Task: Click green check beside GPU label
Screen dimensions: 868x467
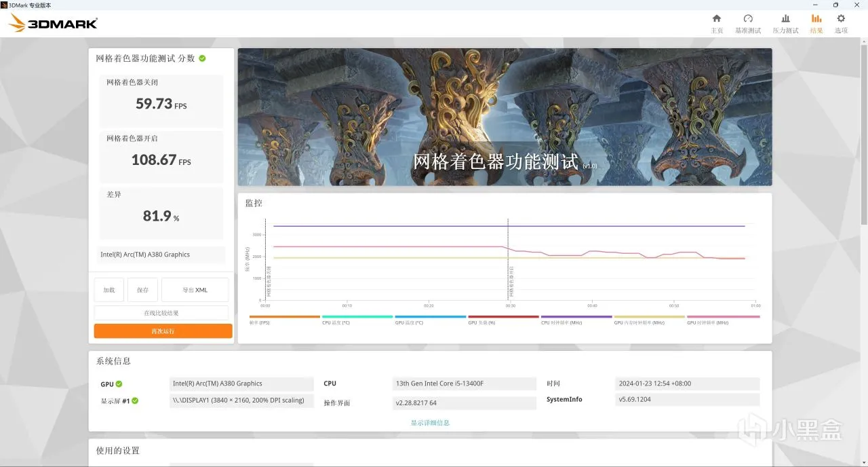Action: click(x=119, y=384)
